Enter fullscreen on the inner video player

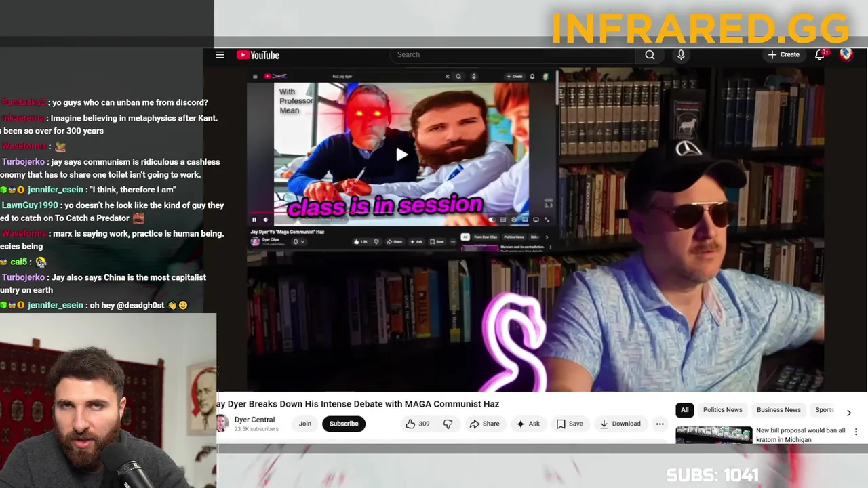[x=547, y=220]
